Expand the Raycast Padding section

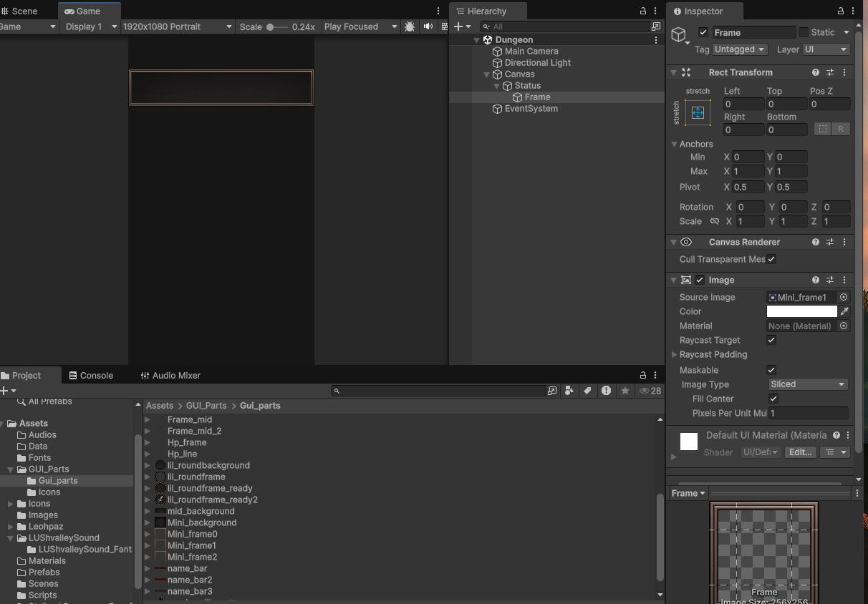click(x=674, y=354)
